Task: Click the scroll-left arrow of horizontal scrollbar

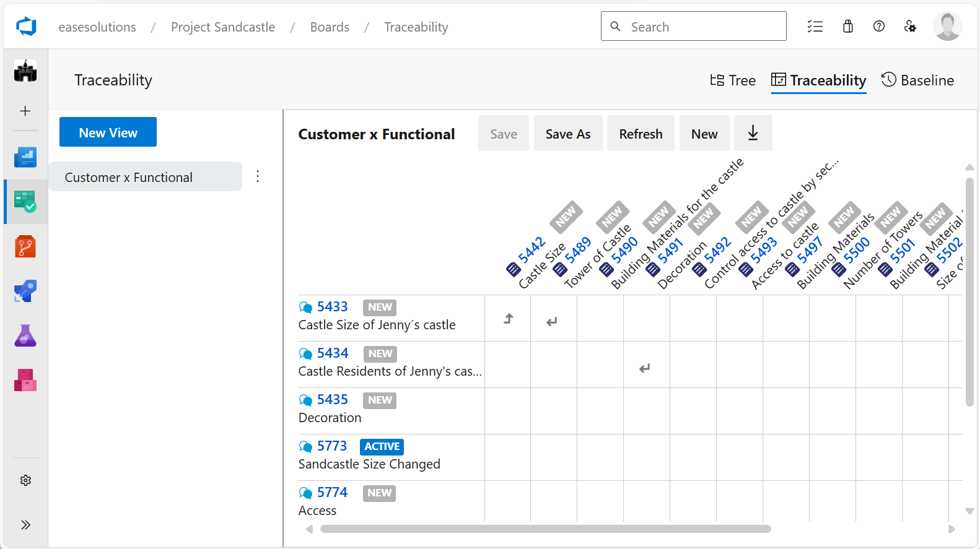Action: point(309,529)
